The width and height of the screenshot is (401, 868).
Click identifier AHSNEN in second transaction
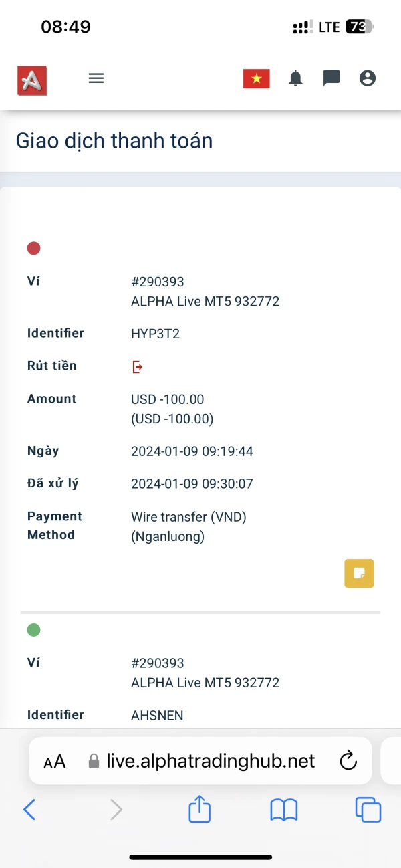[x=157, y=716]
